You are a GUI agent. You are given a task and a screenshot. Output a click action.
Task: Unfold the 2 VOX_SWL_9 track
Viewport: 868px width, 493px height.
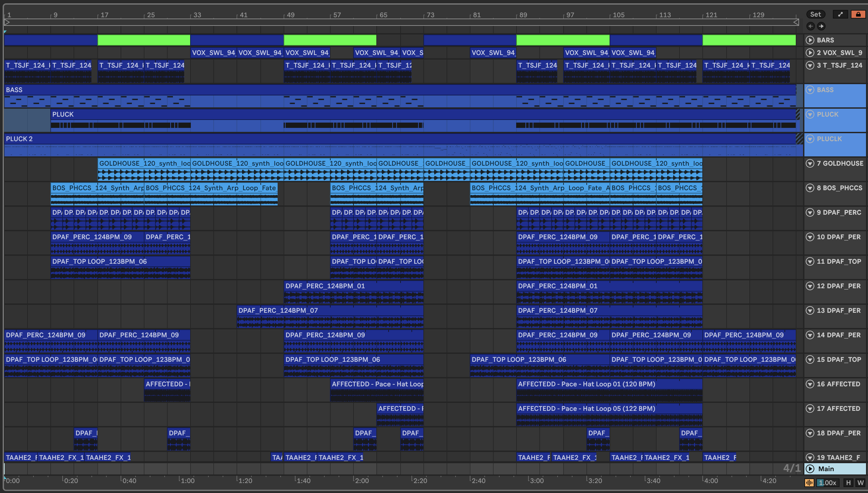(x=810, y=52)
